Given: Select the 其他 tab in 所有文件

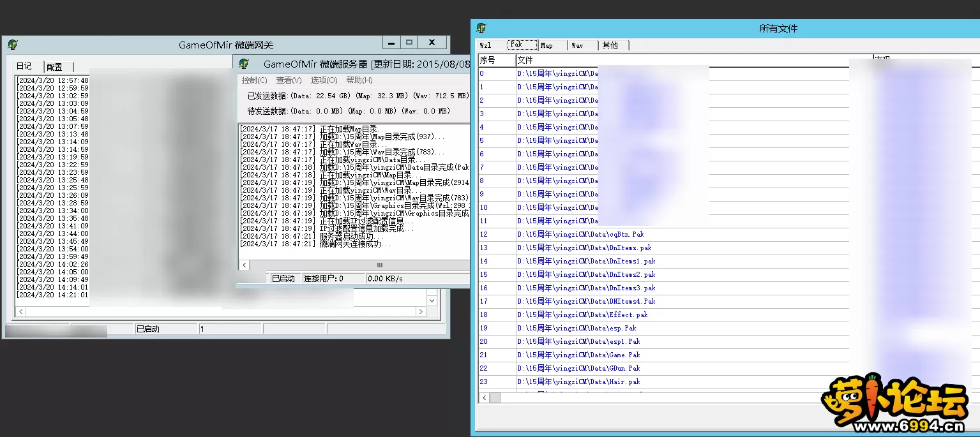Looking at the screenshot, I should click(x=614, y=45).
